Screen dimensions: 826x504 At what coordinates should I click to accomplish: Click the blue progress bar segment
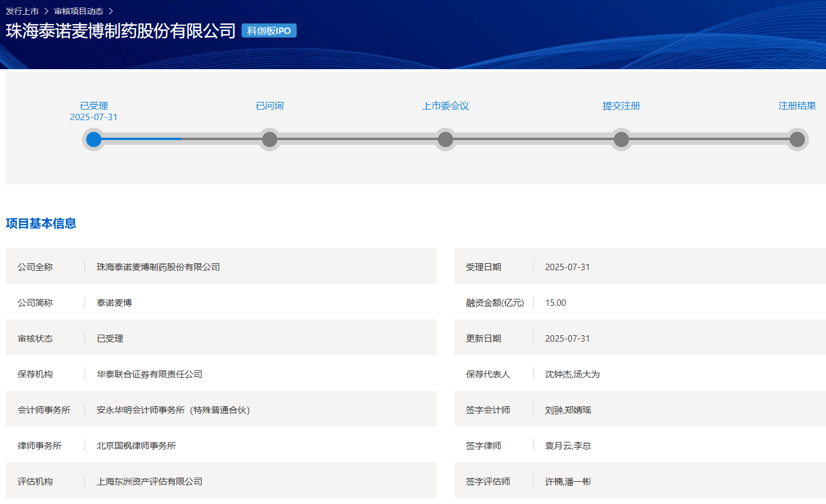pos(142,139)
